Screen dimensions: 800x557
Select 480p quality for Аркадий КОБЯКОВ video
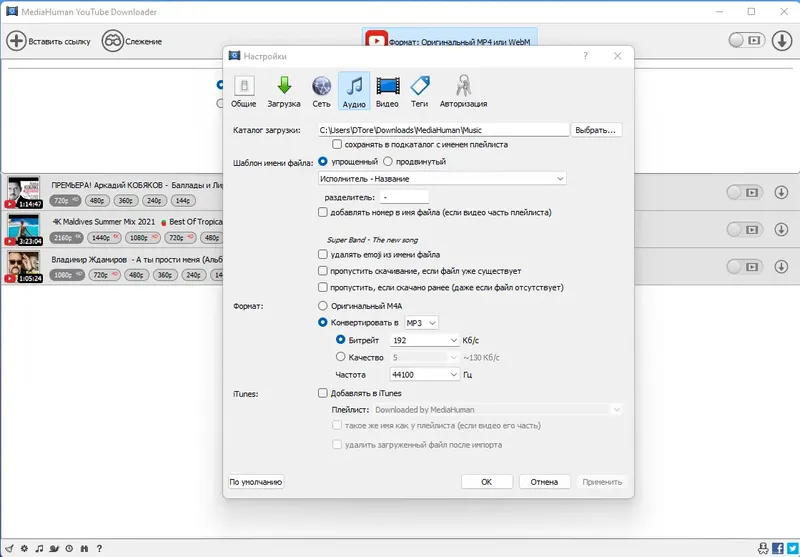point(97,200)
